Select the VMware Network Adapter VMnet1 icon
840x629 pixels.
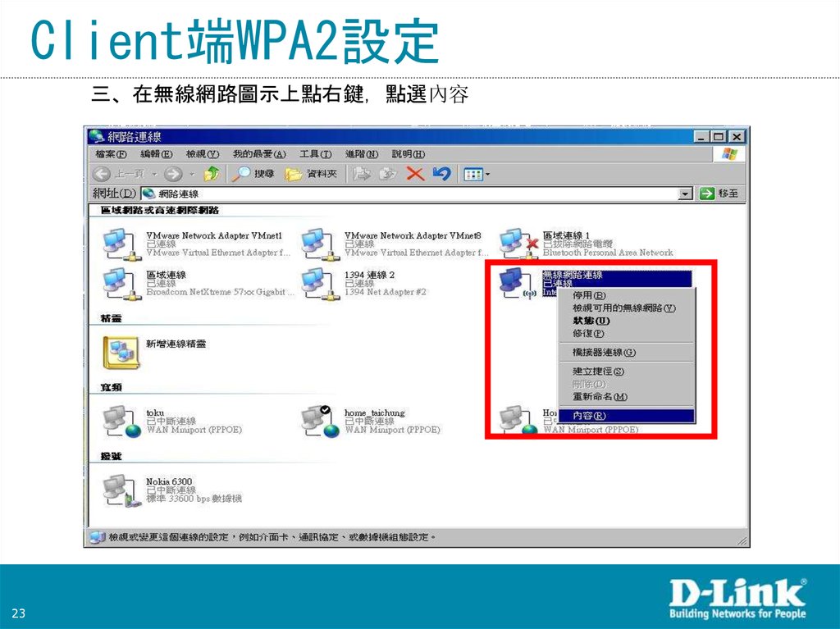[121, 245]
